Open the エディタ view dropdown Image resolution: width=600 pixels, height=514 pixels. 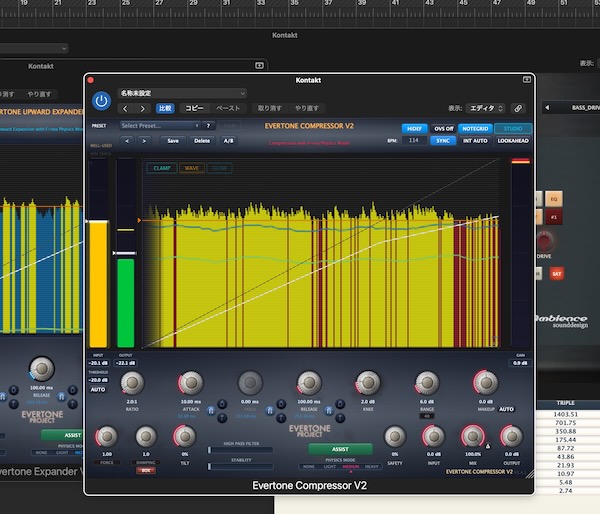point(486,108)
